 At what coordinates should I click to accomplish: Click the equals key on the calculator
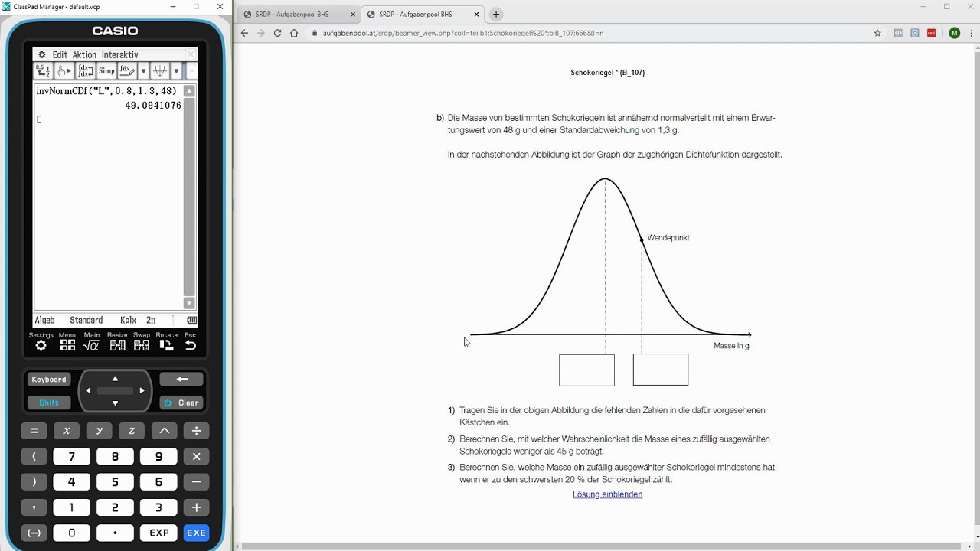coord(34,431)
